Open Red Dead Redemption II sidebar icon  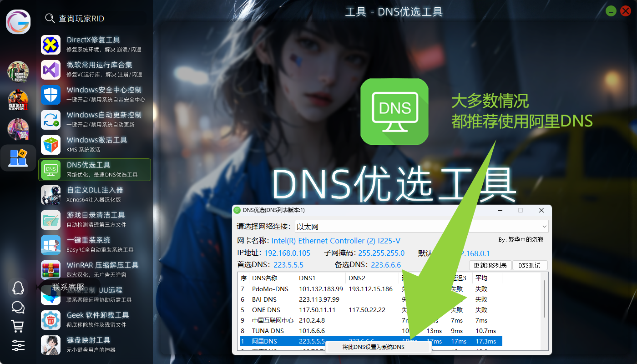[x=18, y=100]
